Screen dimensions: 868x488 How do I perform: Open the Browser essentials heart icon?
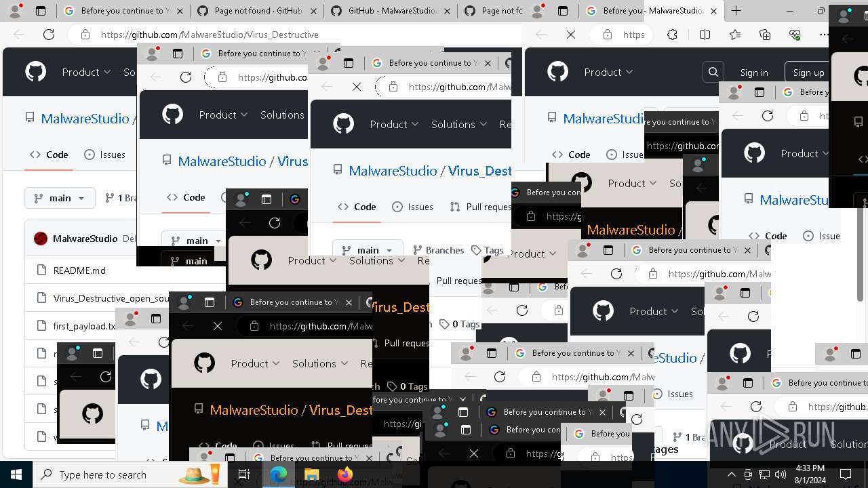[x=794, y=35]
